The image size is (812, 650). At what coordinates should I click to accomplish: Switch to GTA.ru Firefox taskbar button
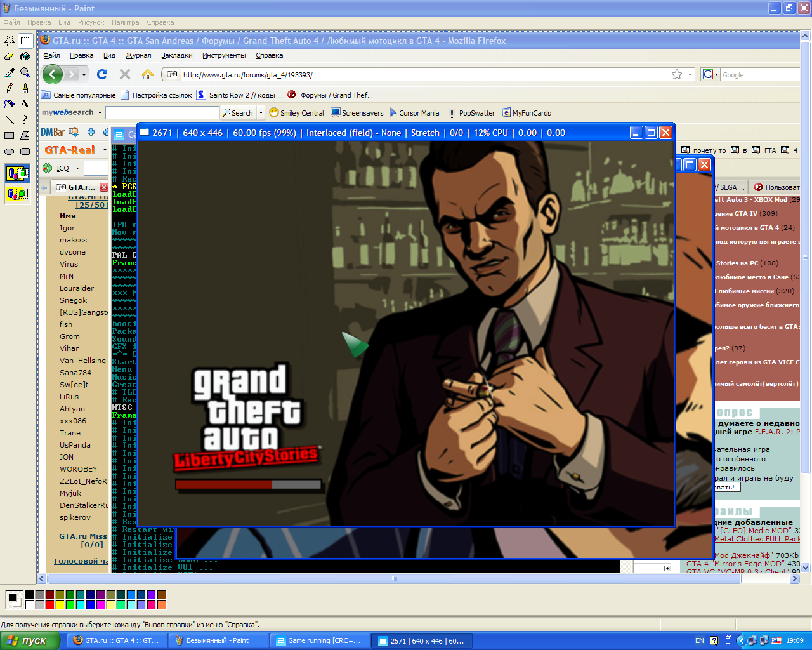116,640
